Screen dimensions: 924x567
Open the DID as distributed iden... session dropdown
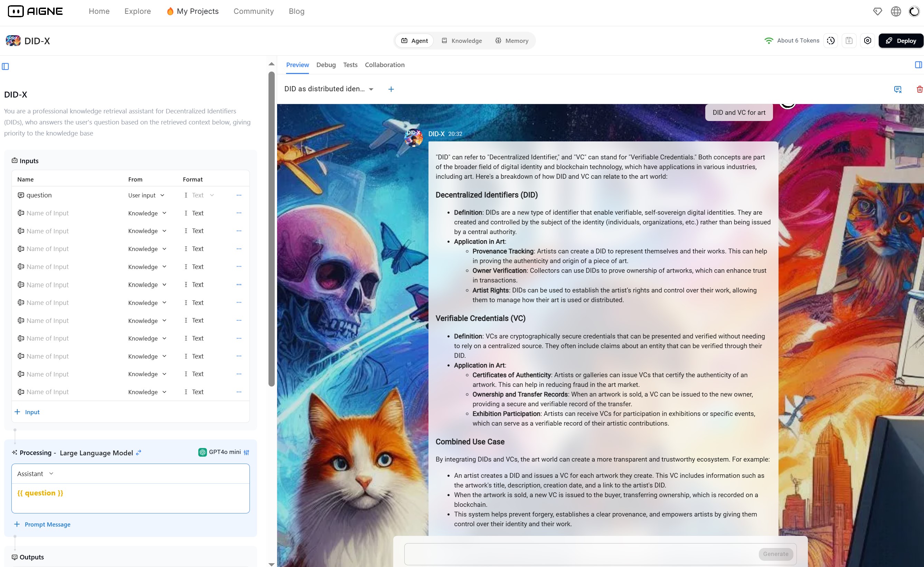[329, 89]
